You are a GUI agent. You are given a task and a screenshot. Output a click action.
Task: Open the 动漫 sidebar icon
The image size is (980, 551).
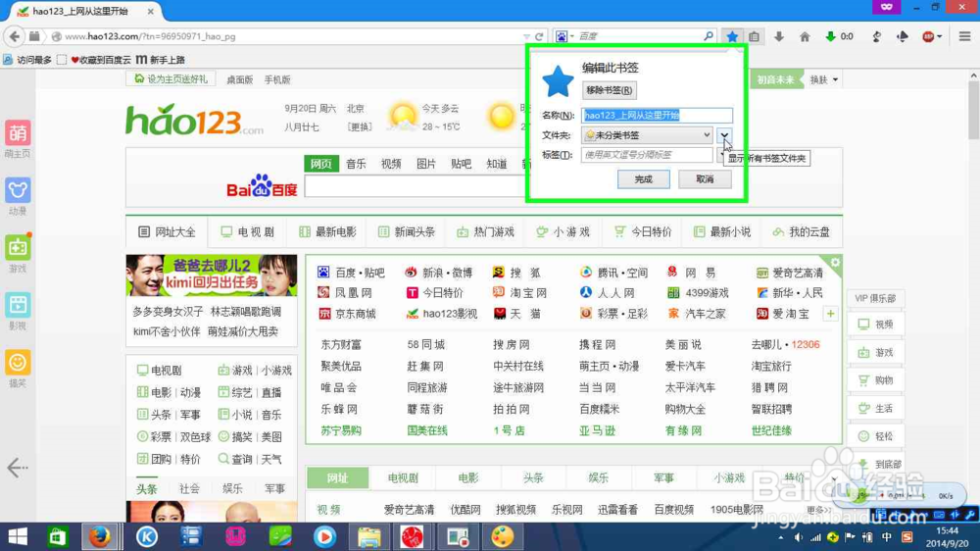click(18, 190)
